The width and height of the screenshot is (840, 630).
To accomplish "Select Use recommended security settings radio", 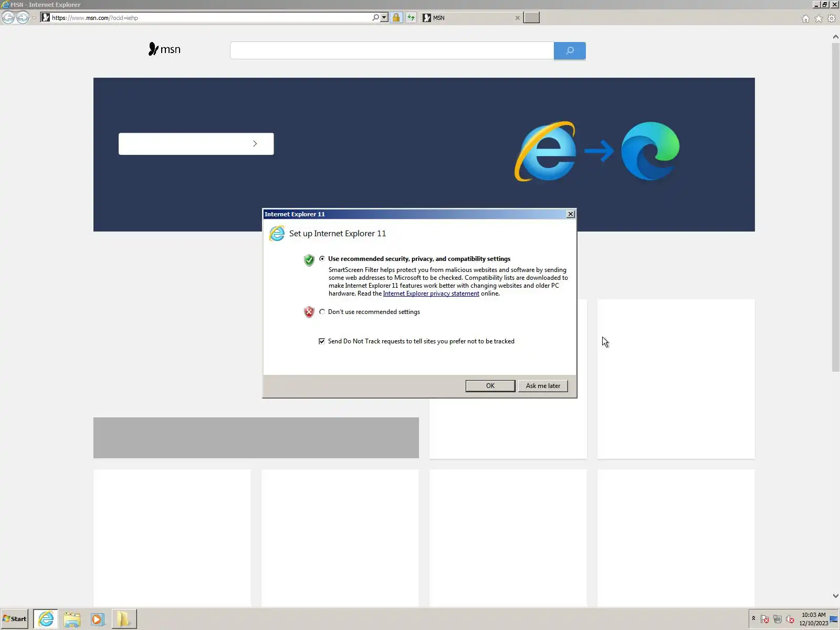I will tap(322, 259).
